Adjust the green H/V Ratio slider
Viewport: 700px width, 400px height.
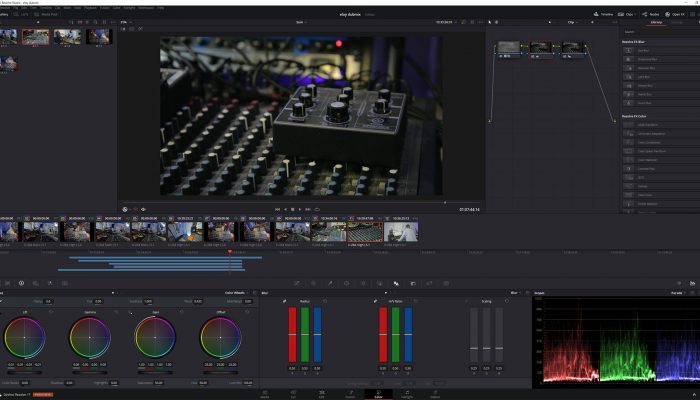(396, 334)
